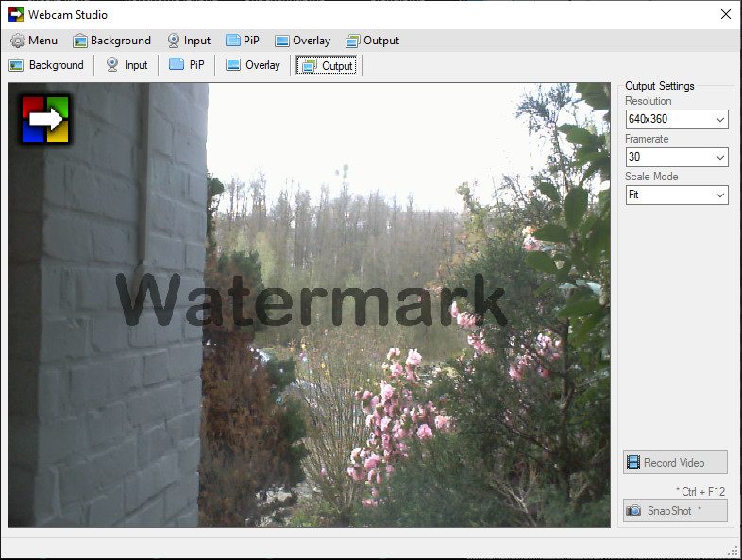The image size is (742, 560).
Task: Open Overlay in the top menu bar
Action: [x=302, y=41]
